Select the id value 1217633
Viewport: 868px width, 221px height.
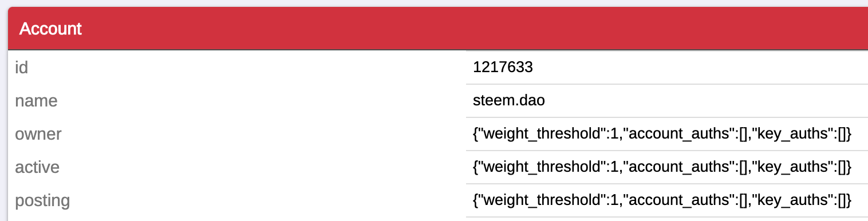coord(503,68)
